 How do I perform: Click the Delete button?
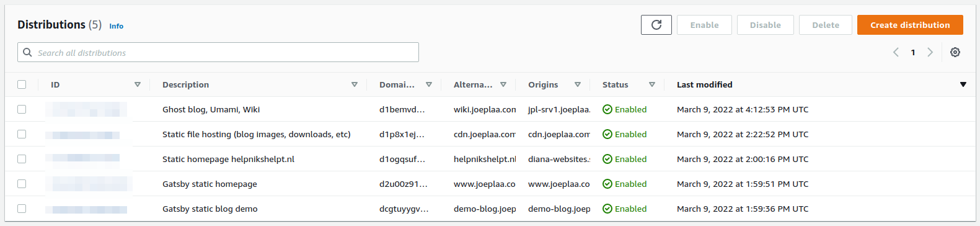tap(826, 25)
